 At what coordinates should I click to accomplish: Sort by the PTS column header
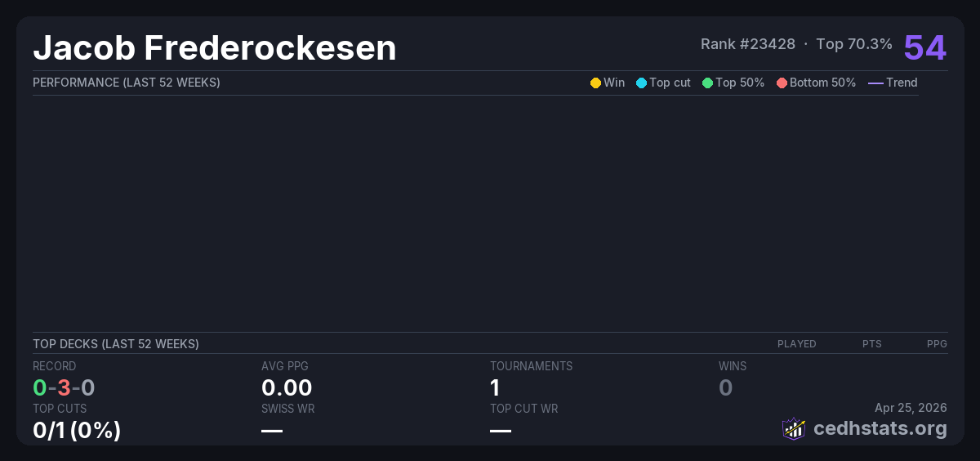click(871, 344)
